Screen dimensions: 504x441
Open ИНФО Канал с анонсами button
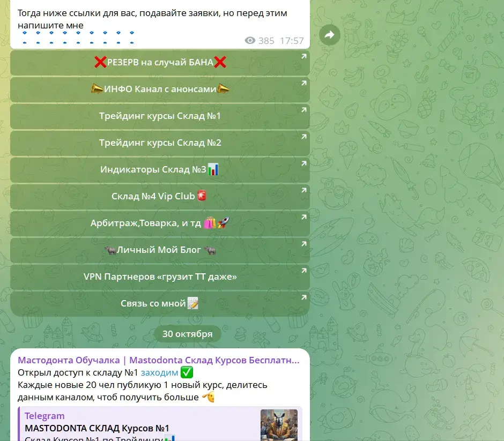(x=160, y=89)
